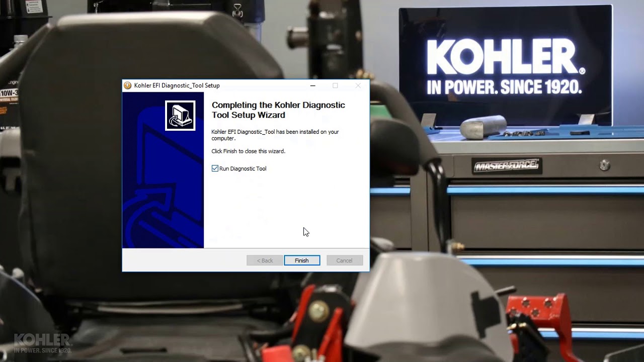This screenshot has height=362, width=644.
Task: Uncheck the Run Diagnostic Tool checkbox
Action: click(215, 168)
